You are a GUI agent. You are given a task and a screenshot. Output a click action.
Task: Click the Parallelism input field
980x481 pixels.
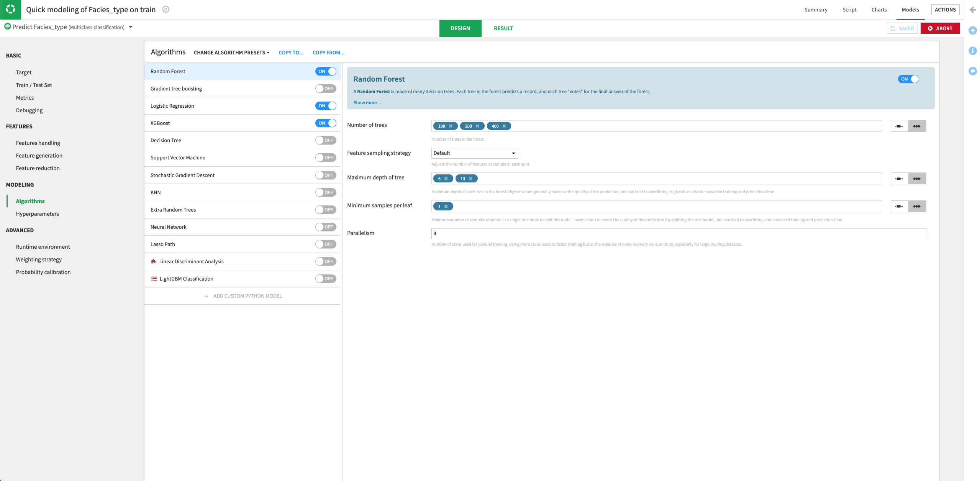point(678,233)
